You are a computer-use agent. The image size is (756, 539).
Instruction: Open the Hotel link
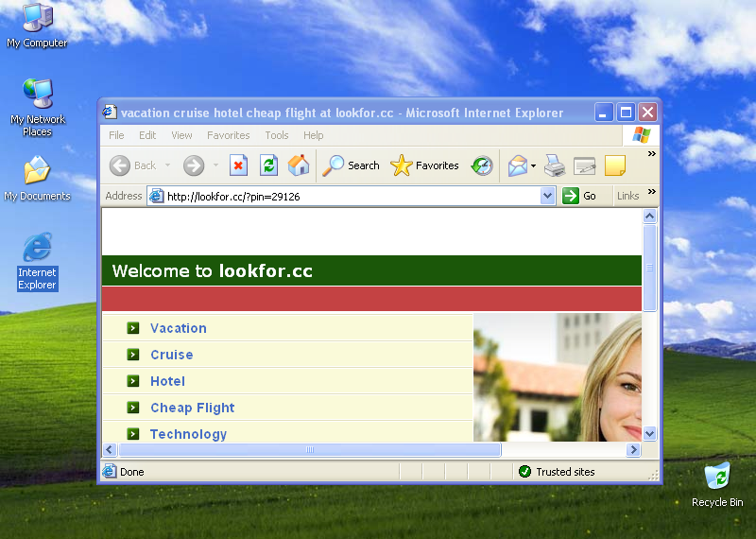click(x=168, y=381)
